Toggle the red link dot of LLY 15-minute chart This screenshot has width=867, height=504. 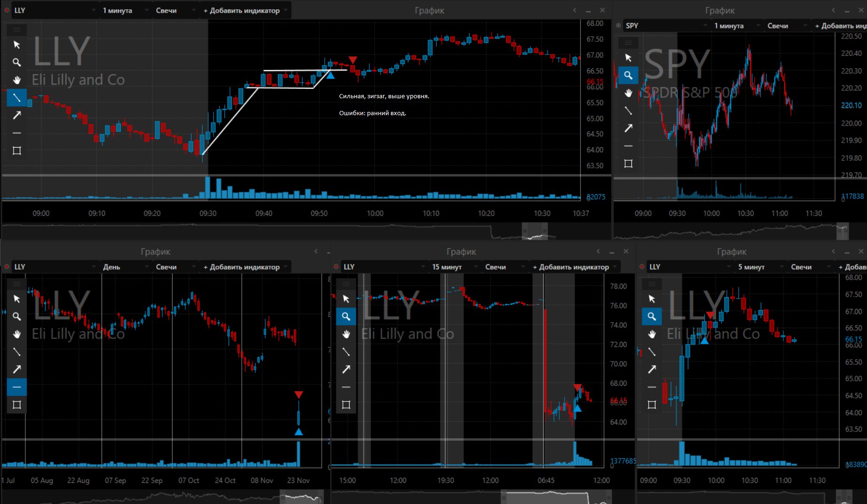pyautogui.click(x=336, y=267)
